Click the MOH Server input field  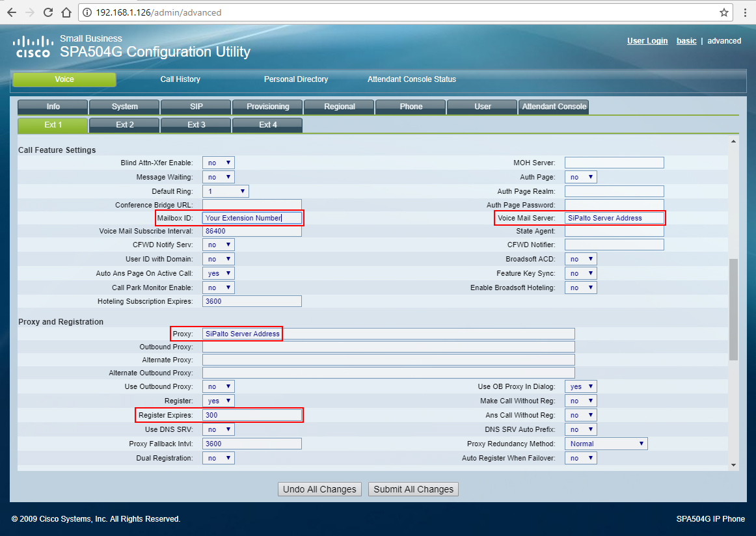click(614, 163)
